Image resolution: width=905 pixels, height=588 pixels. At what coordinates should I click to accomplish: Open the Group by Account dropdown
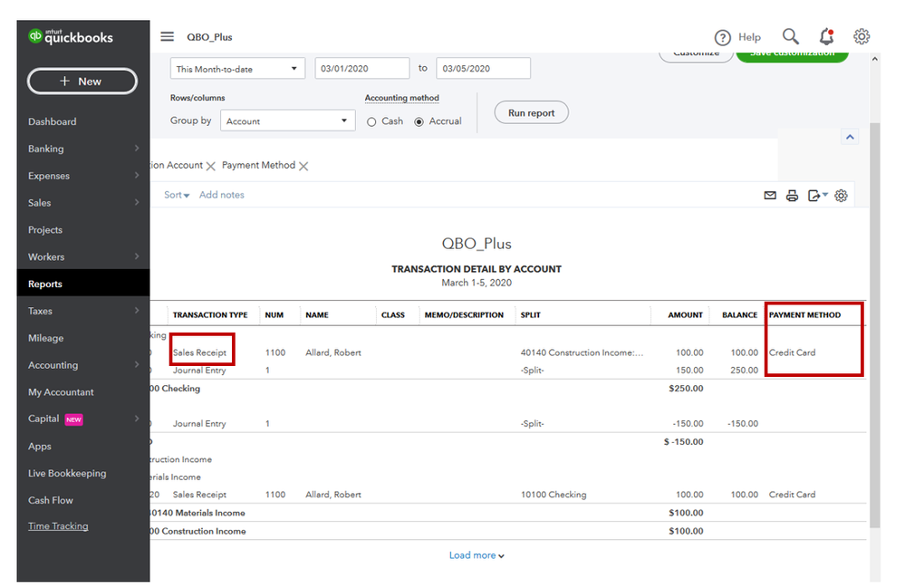click(287, 120)
